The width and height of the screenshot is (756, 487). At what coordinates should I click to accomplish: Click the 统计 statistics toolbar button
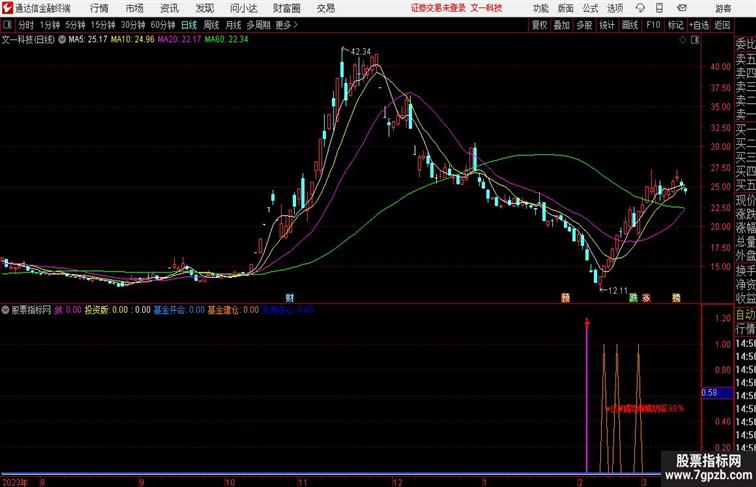[607, 25]
